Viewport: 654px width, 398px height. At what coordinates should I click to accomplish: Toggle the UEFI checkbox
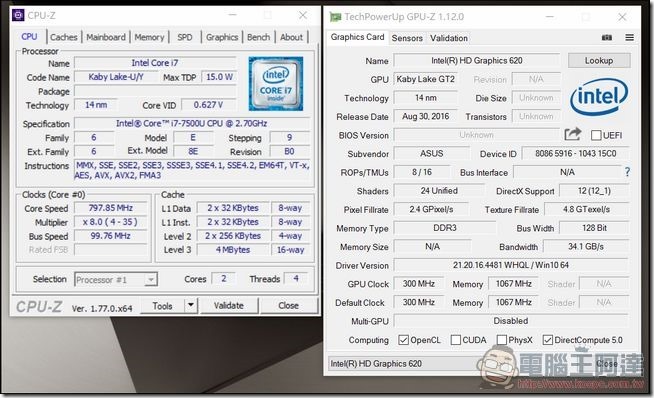pyautogui.click(x=596, y=135)
